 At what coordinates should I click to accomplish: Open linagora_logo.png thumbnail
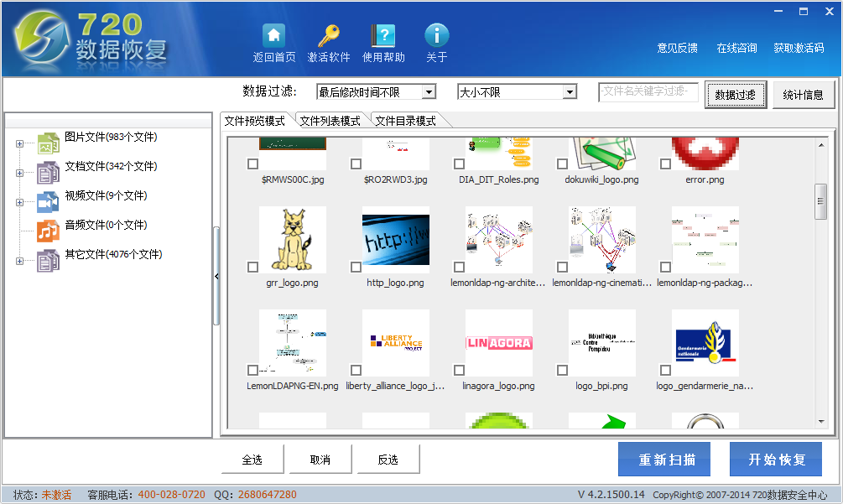[499, 343]
